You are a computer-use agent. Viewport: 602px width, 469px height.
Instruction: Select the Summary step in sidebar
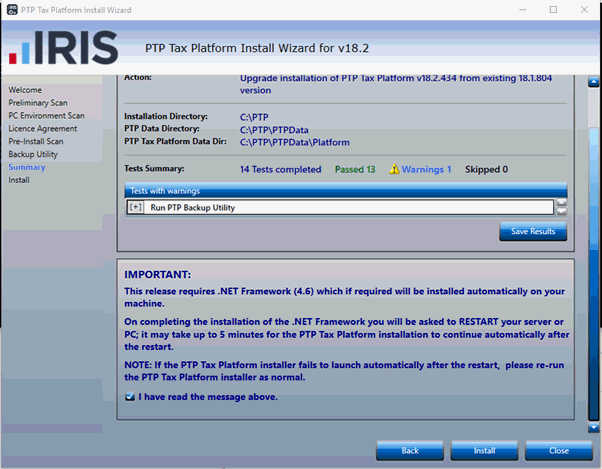coord(27,167)
